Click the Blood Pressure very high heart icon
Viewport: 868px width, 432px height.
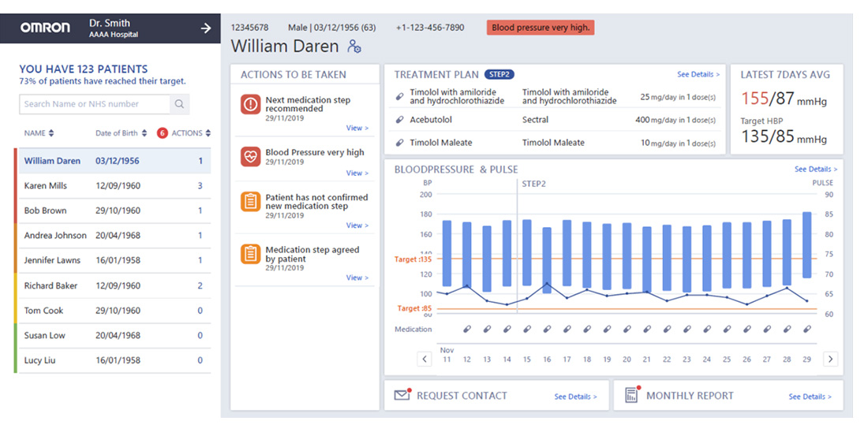click(250, 157)
